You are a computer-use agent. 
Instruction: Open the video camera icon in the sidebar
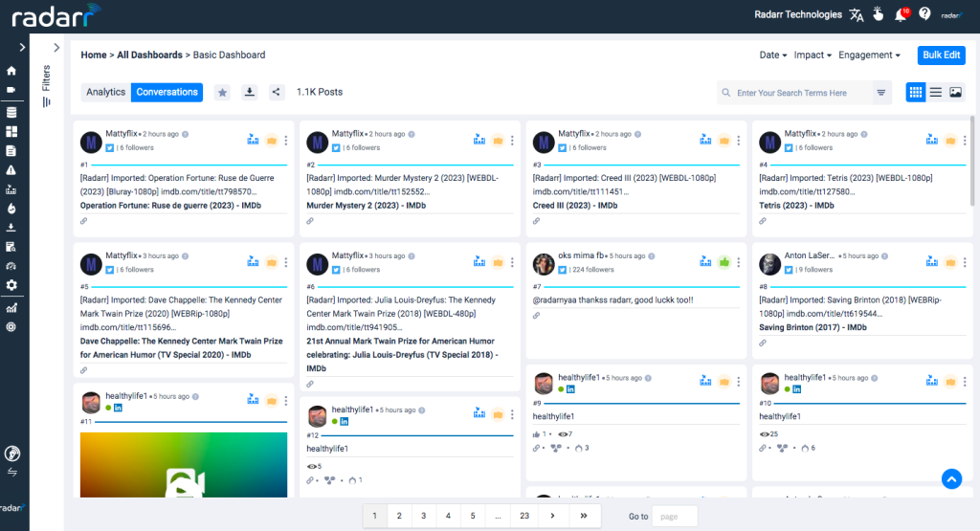coord(11,90)
